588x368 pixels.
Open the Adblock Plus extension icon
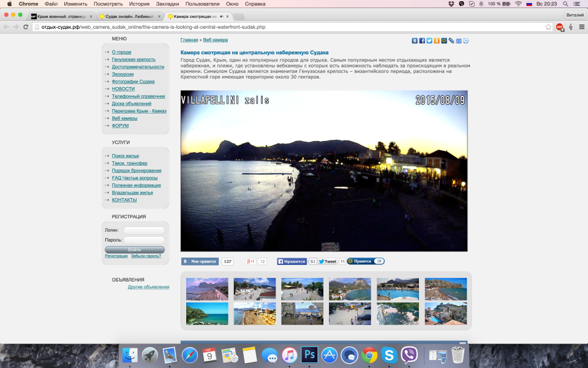[x=559, y=27]
